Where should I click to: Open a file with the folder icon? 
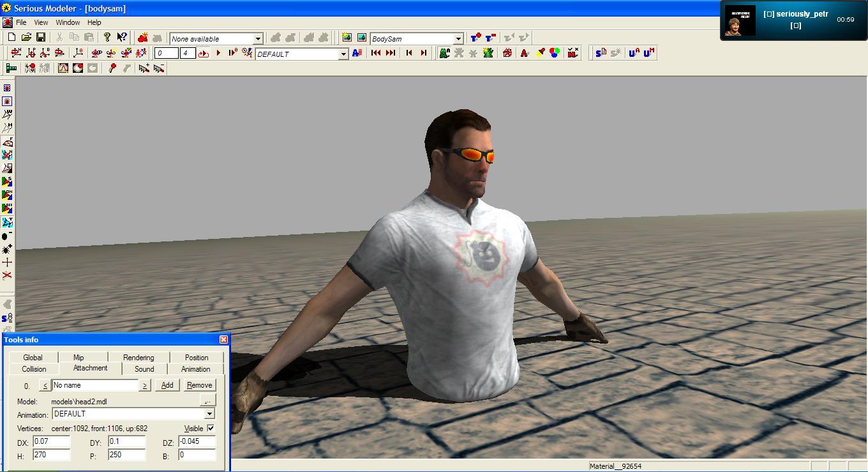pos(26,38)
